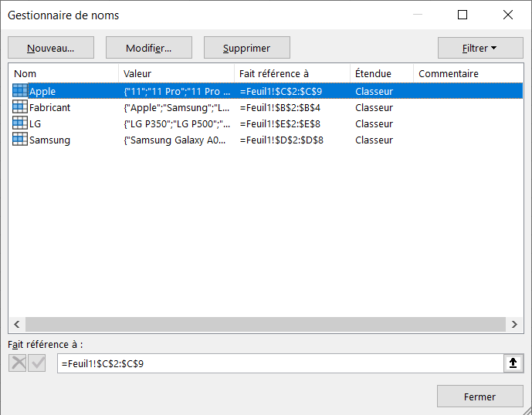532x415 pixels.
Task: Click the collapse dialog range-select icon
Action: pos(513,363)
